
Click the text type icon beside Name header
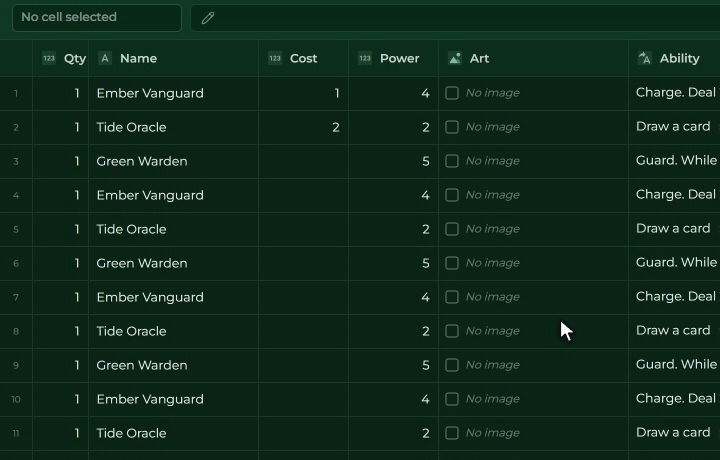[105, 58]
